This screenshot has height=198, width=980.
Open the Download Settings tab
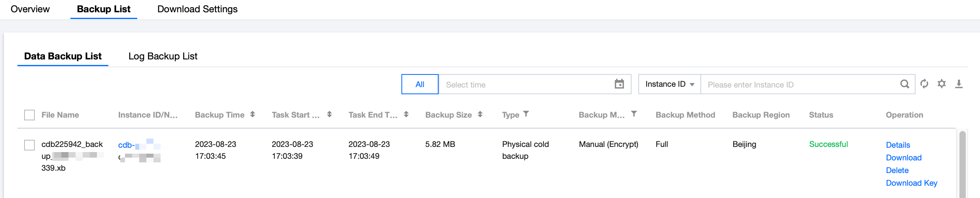[x=197, y=9]
